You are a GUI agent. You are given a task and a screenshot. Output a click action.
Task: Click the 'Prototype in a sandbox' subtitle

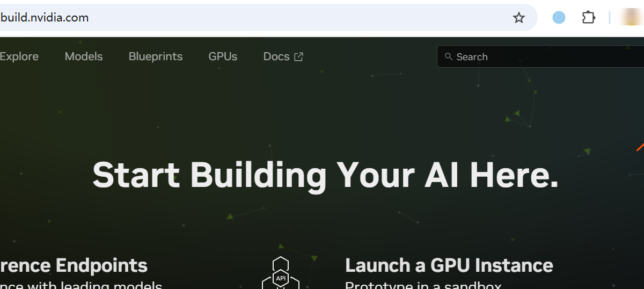tap(423, 285)
